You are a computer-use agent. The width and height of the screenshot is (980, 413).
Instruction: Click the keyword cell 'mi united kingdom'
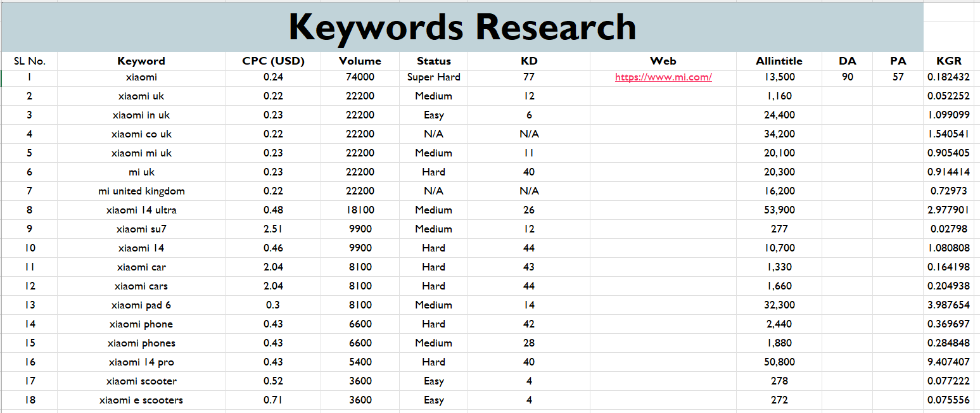click(x=141, y=191)
